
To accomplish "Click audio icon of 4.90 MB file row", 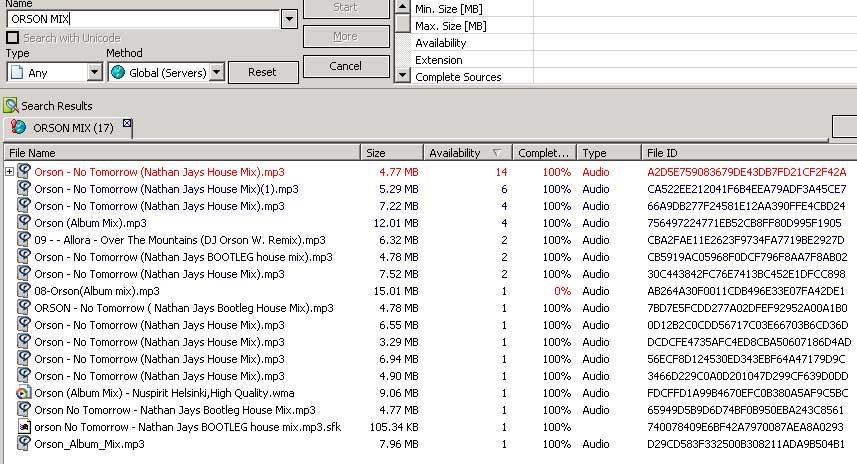I will [24, 374].
